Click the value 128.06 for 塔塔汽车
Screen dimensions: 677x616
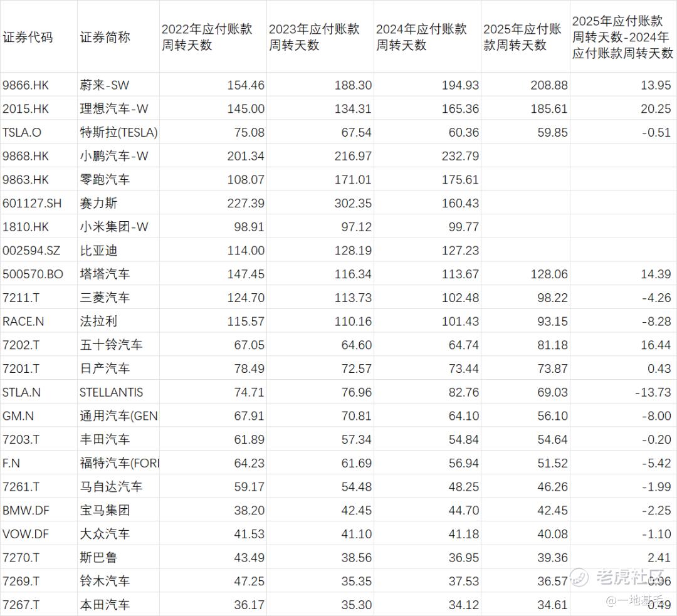(549, 274)
